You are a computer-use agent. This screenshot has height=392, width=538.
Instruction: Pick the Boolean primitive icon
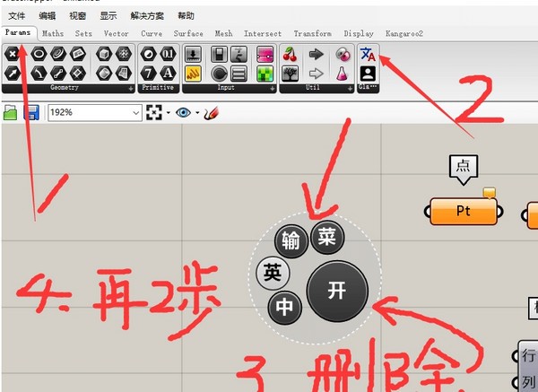click(x=149, y=54)
